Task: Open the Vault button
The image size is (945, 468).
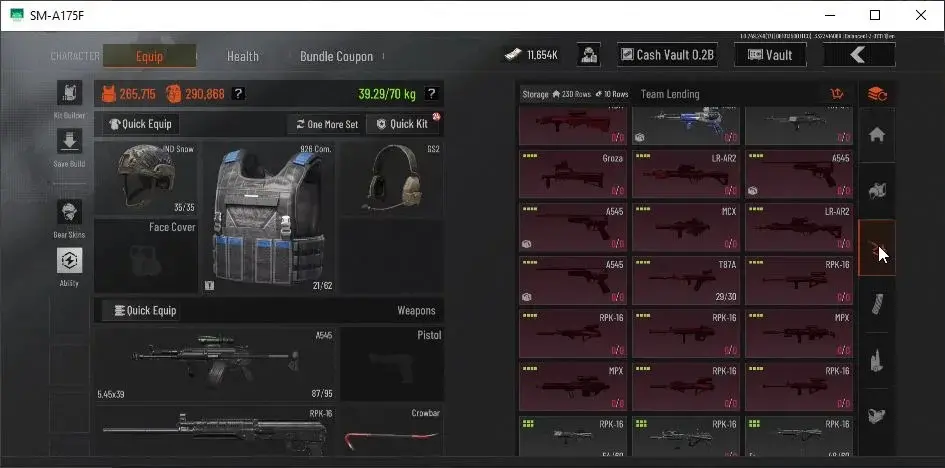Action: (x=770, y=55)
